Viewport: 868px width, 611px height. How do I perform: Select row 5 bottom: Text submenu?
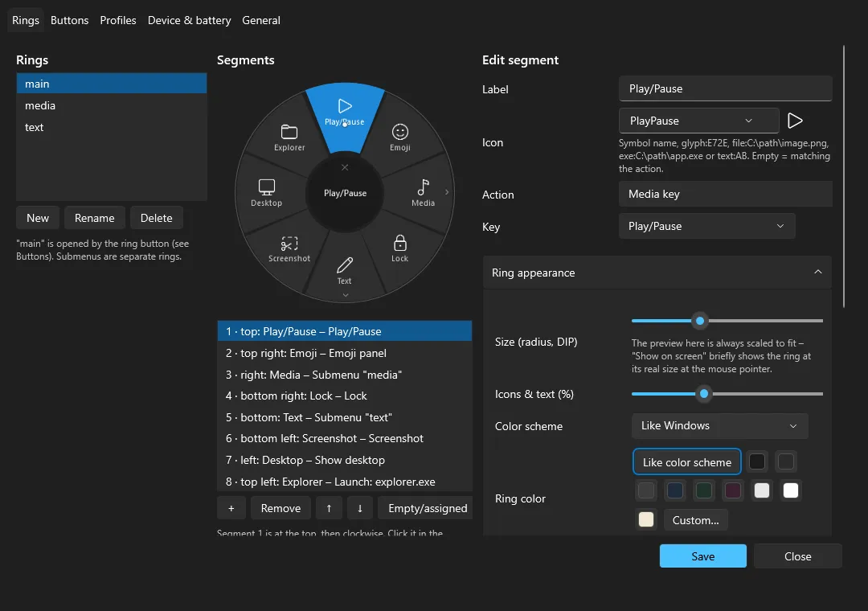coord(344,417)
